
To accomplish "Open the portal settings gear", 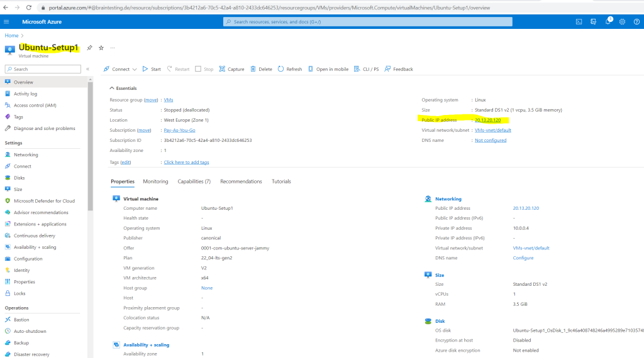I will coord(622,22).
